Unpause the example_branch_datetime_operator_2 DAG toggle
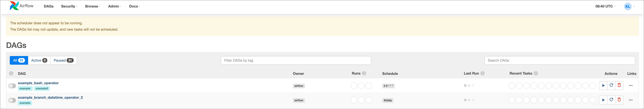 [x=12, y=100]
